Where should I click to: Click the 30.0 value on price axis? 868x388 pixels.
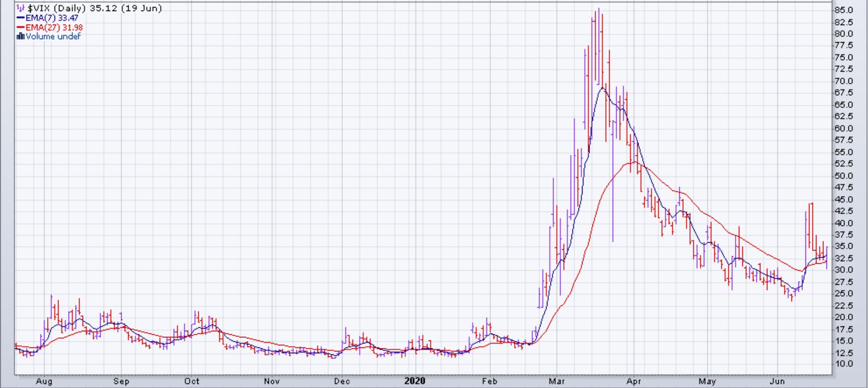click(x=843, y=270)
